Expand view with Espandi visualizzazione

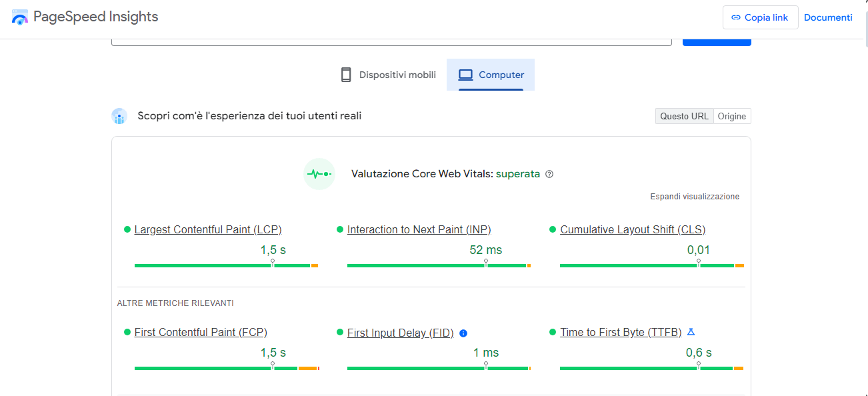[x=695, y=197]
